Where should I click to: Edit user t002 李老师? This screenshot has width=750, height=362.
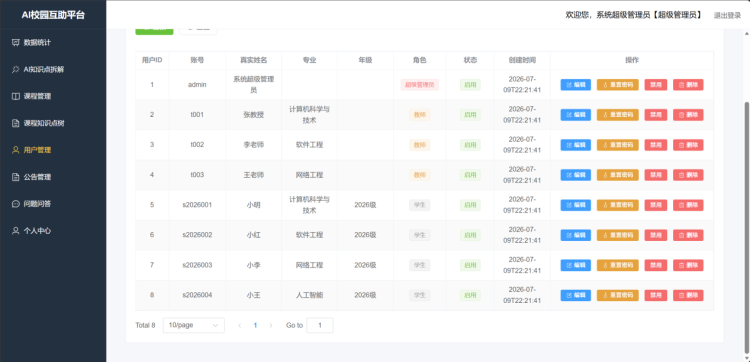575,145
